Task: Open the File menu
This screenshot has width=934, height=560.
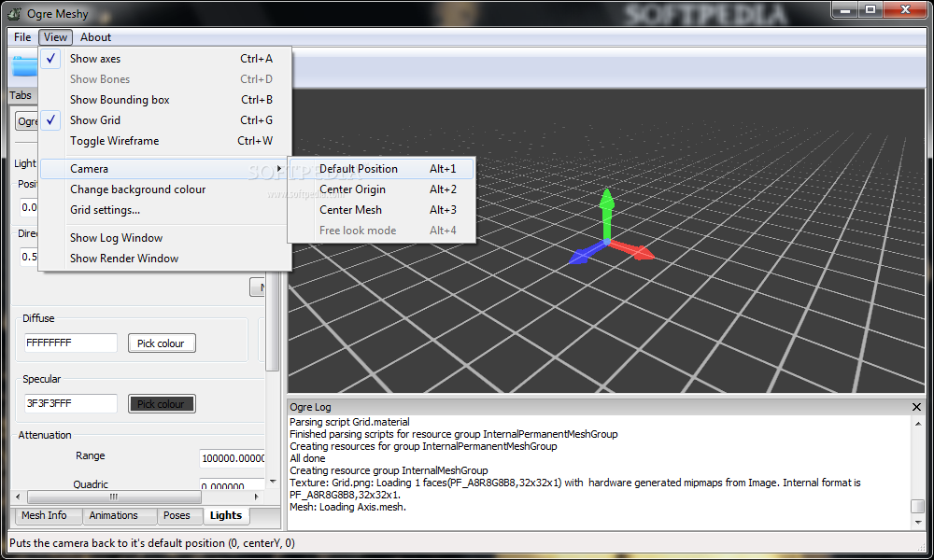Action: [x=22, y=37]
